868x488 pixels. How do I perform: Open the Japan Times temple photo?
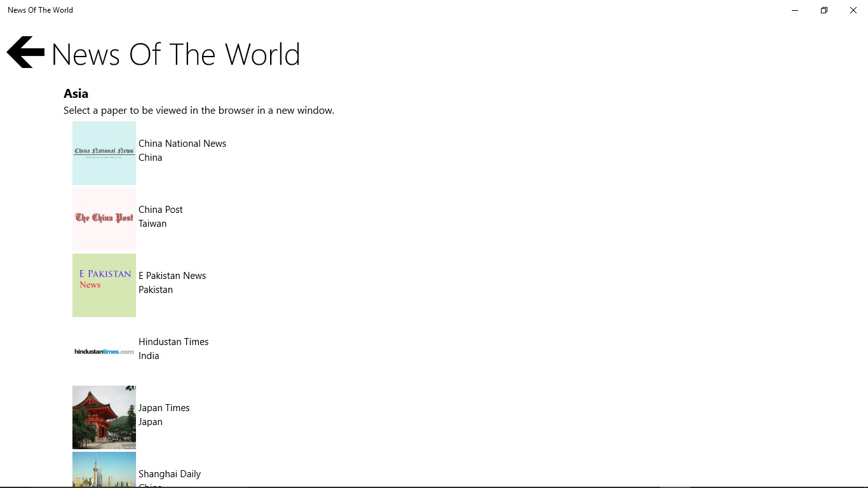[x=104, y=417]
